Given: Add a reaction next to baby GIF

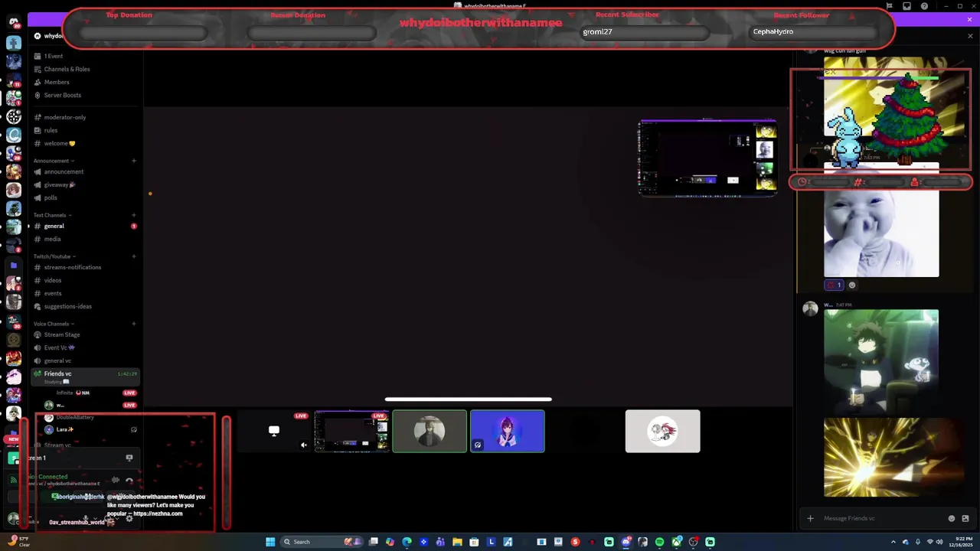Looking at the screenshot, I should point(852,285).
